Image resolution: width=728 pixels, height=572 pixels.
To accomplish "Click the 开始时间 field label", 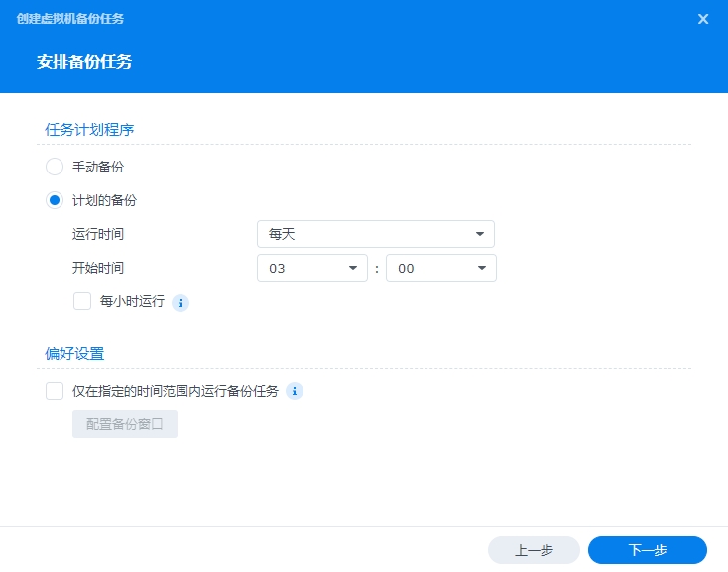I will (x=98, y=268).
